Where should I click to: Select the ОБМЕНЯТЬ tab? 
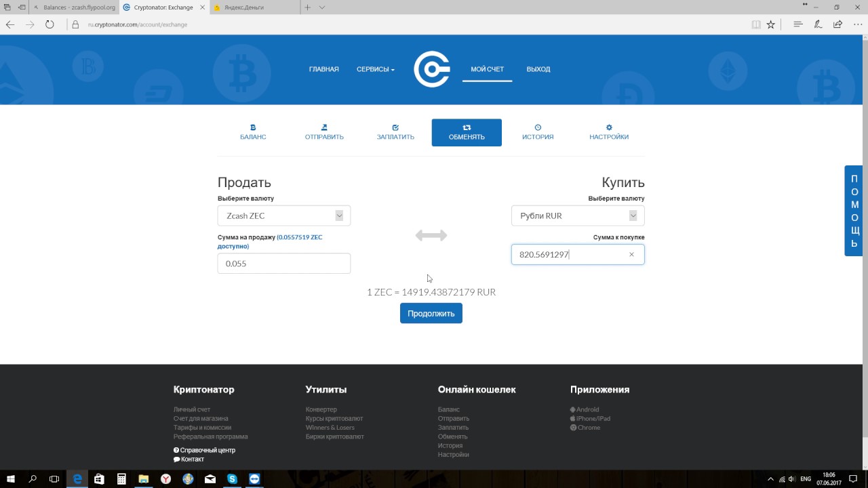pyautogui.click(x=467, y=132)
